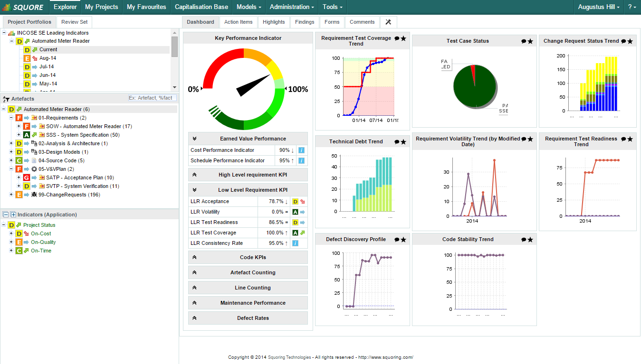The width and height of the screenshot is (641, 364).
Task: Select the Aug-14 version in the project tree
Action: pyautogui.click(x=48, y=58)
